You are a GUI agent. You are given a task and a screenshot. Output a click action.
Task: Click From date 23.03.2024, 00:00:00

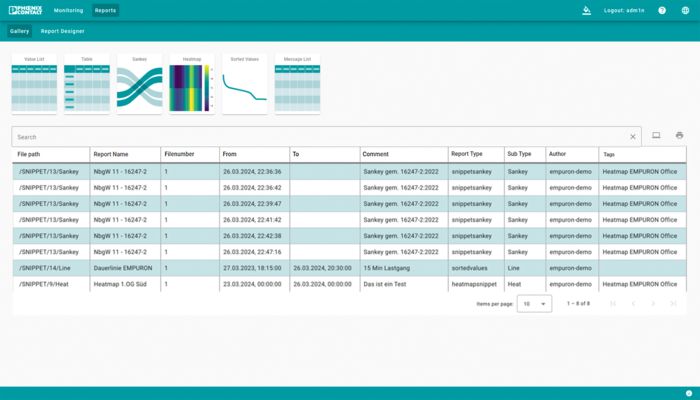252,284
